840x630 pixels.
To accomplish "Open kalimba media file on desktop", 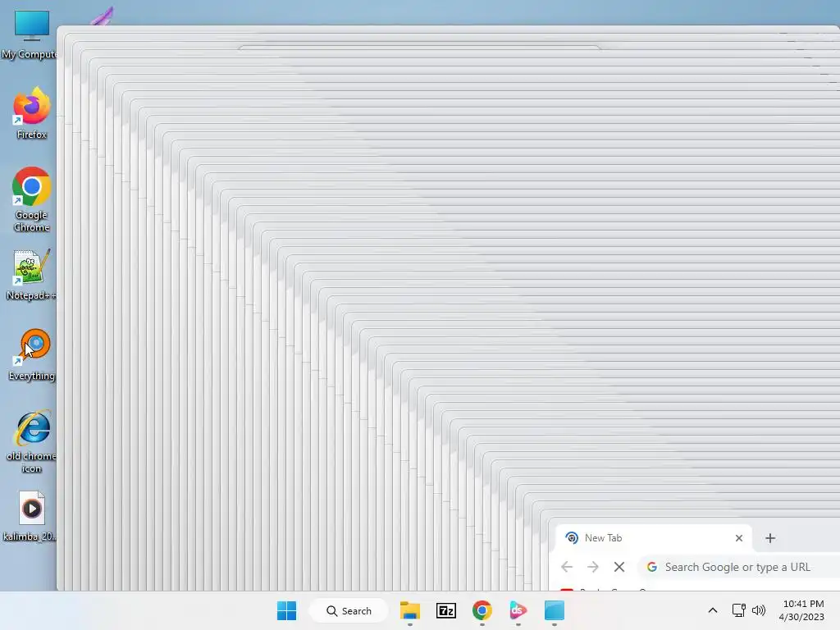I will coord(30,516).
